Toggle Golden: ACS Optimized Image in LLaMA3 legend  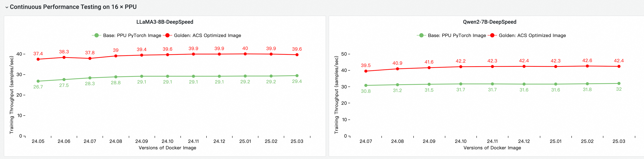tap(207, 35)
